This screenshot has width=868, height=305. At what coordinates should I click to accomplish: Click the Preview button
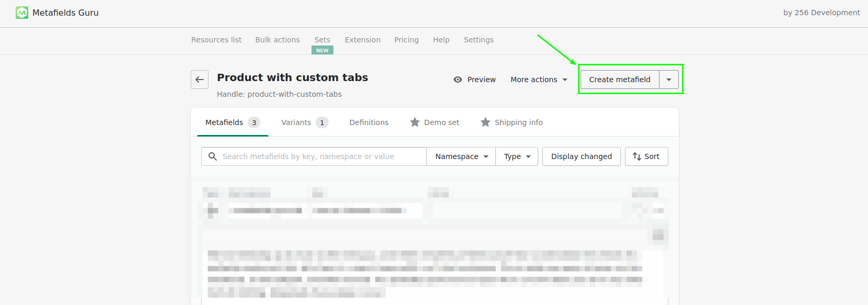point(474,80)
